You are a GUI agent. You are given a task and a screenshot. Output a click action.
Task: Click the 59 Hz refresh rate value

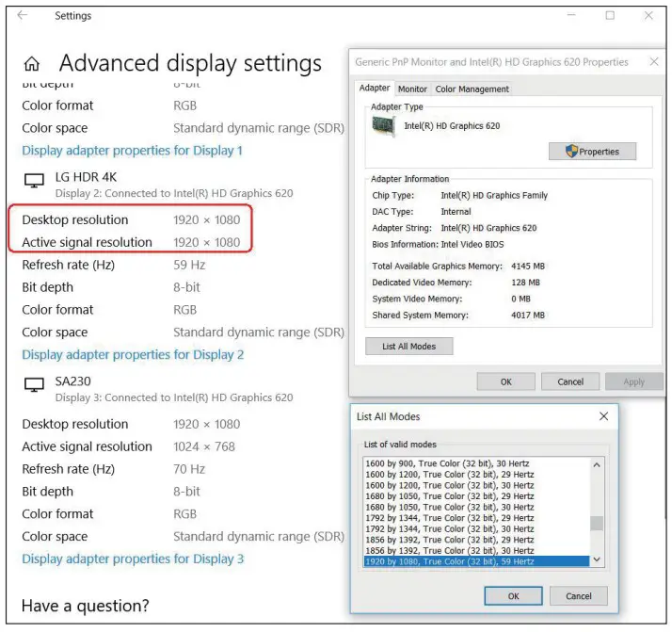pos(189,265)
